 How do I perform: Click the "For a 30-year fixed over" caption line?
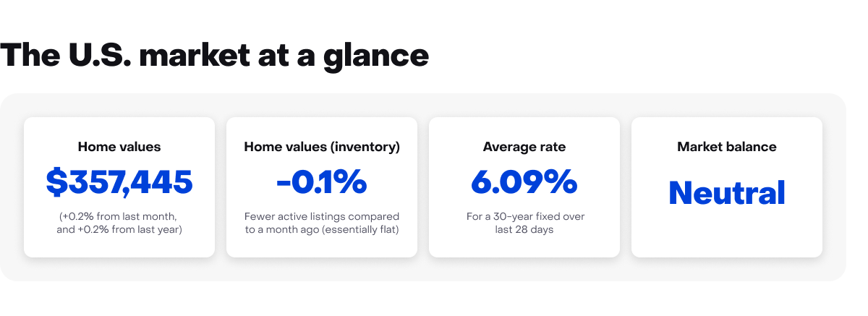tap(524, 217)
